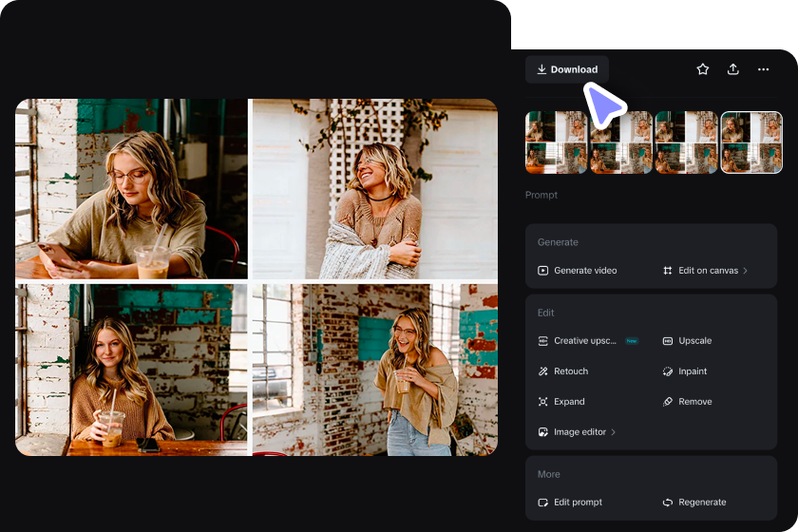Click Generate video option
This screenshot has width=798, height=532.
(578, 271)
